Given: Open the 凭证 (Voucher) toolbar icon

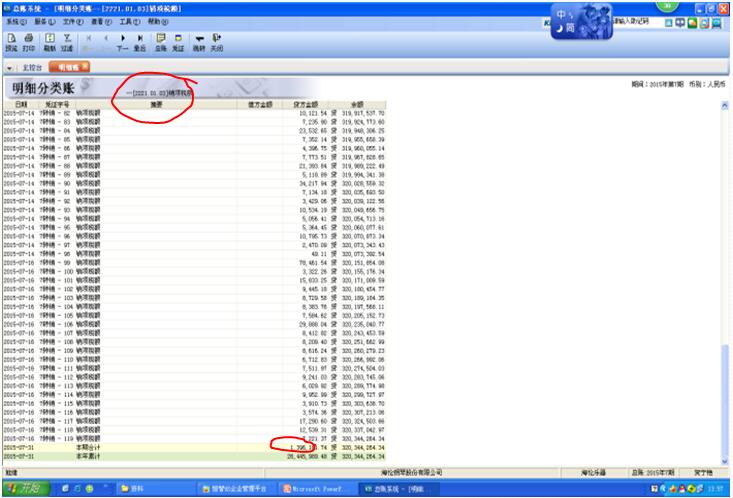Looking at the screenshot, I should [x=177, y=42].
